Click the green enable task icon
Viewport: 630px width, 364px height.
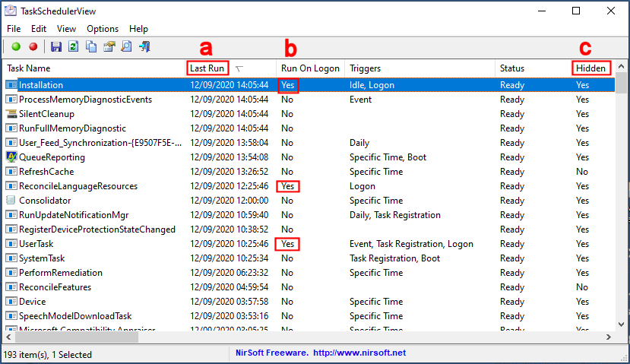coord(16,47)
